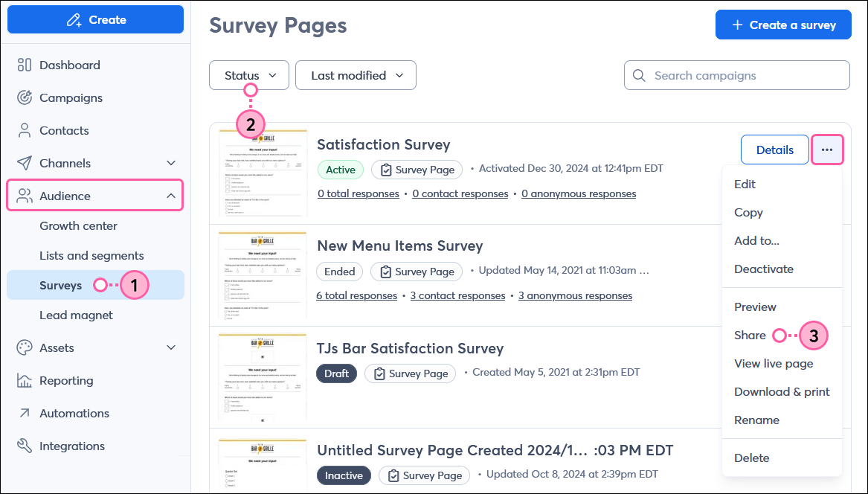Open the three-dot actions menu on Satisfaction Survey

(827, 150)
